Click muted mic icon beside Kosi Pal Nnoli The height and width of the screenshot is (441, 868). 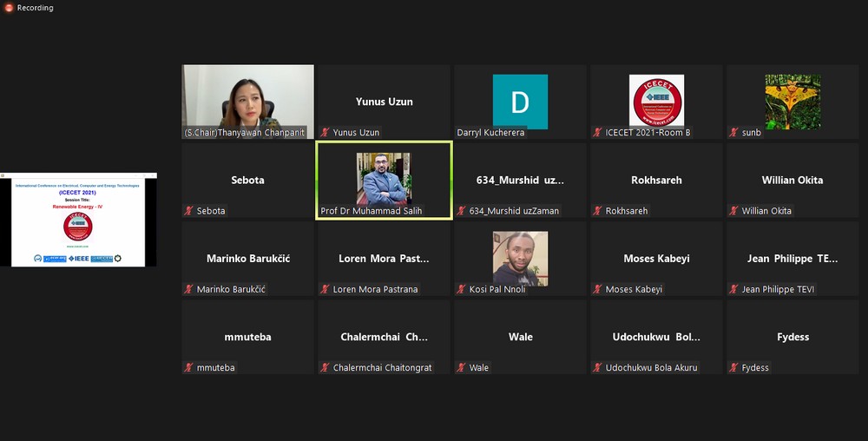coord(461,289)
